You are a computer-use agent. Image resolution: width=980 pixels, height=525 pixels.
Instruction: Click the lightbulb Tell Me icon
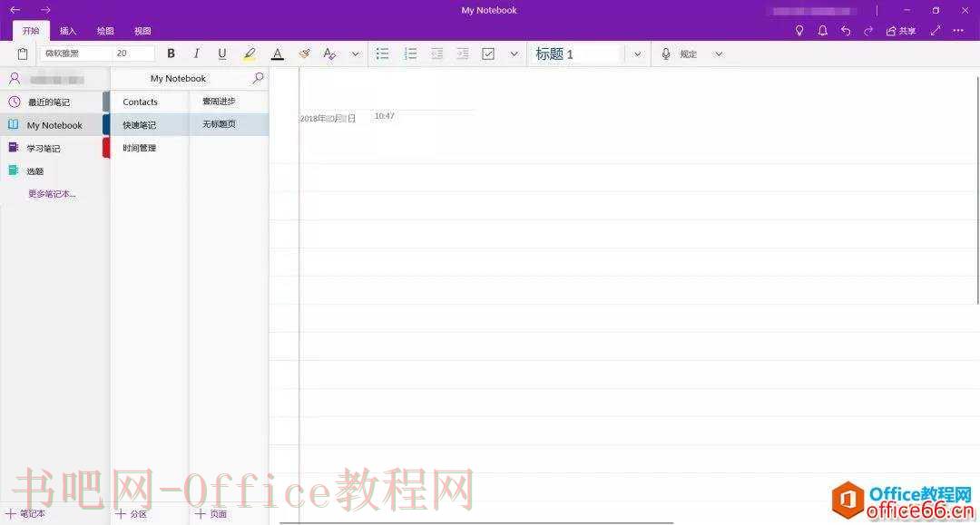(799, 31)
